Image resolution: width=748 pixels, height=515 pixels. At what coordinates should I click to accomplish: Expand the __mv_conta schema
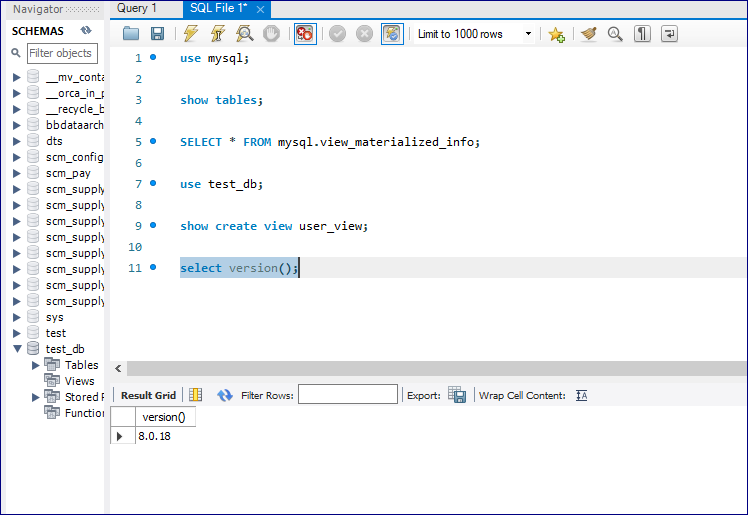tap(17, 77)
